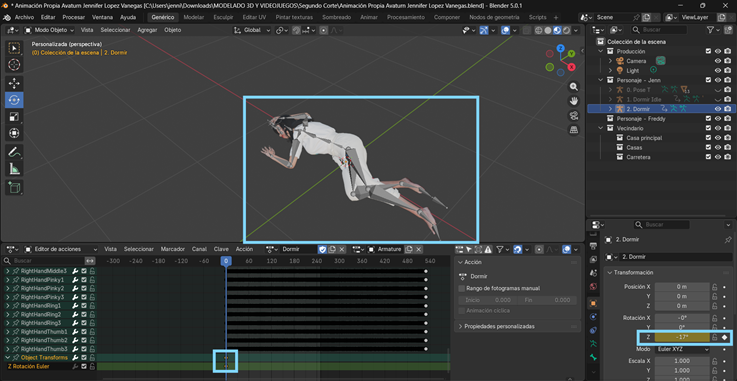Click the hand pan-view gizmo

pos(573,101)
